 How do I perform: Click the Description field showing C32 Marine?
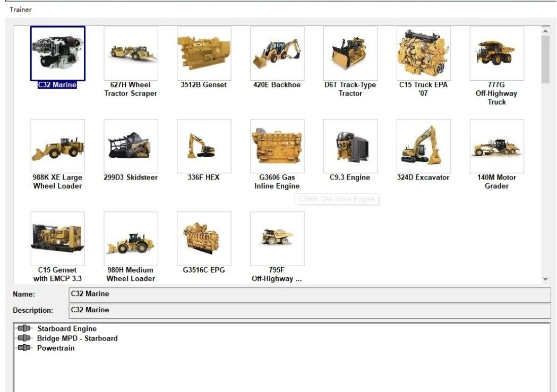(310, 310)
